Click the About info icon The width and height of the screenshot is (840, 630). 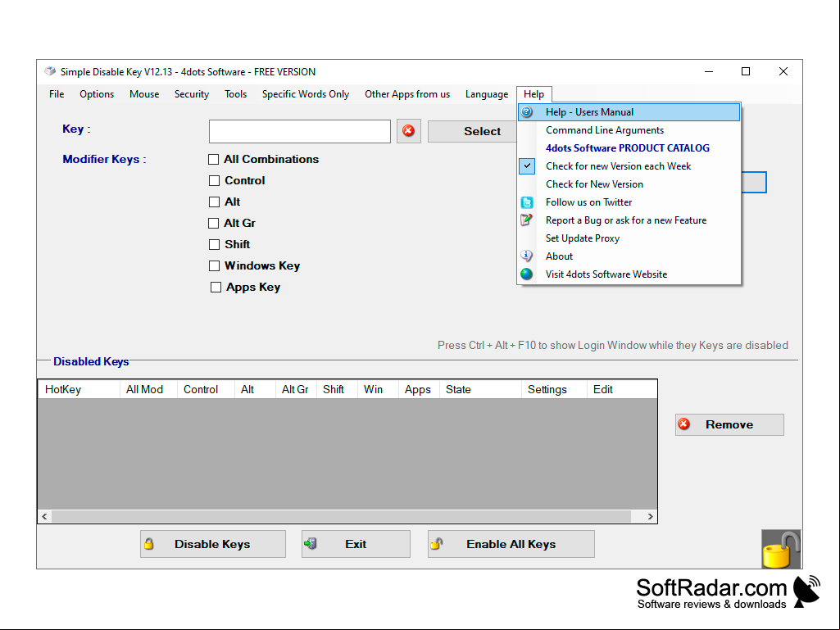(x=527, y=256)
